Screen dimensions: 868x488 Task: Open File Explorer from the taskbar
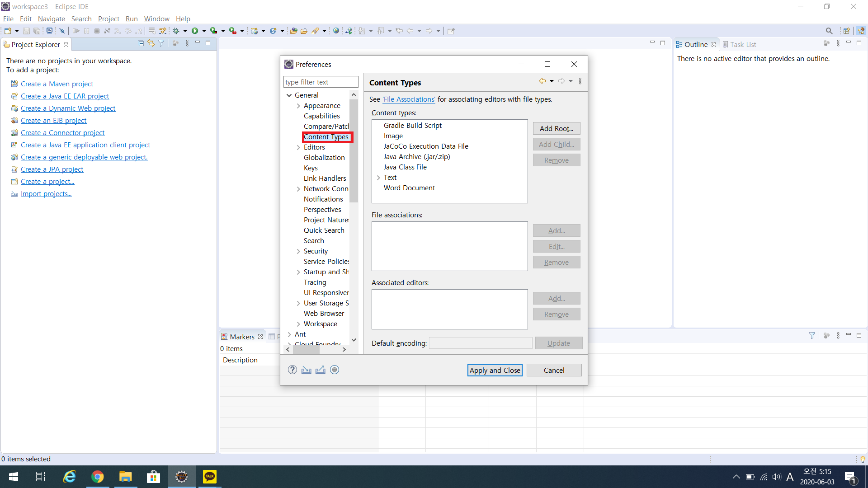pyautogui.click(x=125, y=477)
